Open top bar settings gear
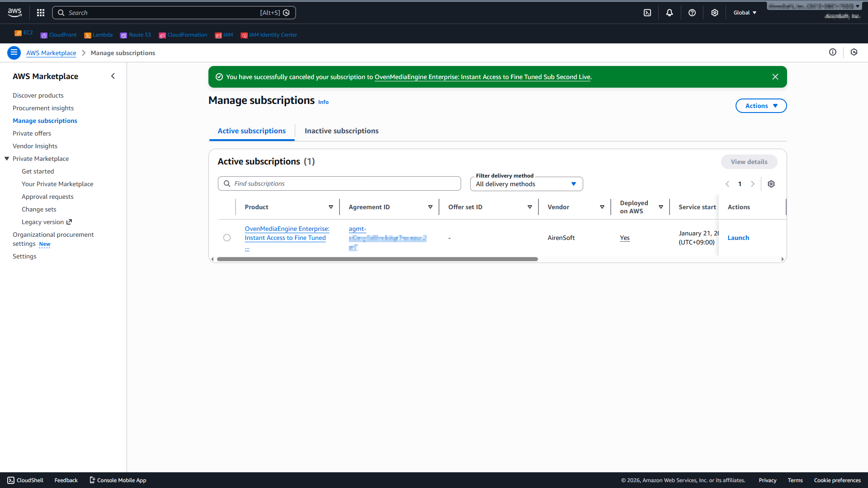 715,13
